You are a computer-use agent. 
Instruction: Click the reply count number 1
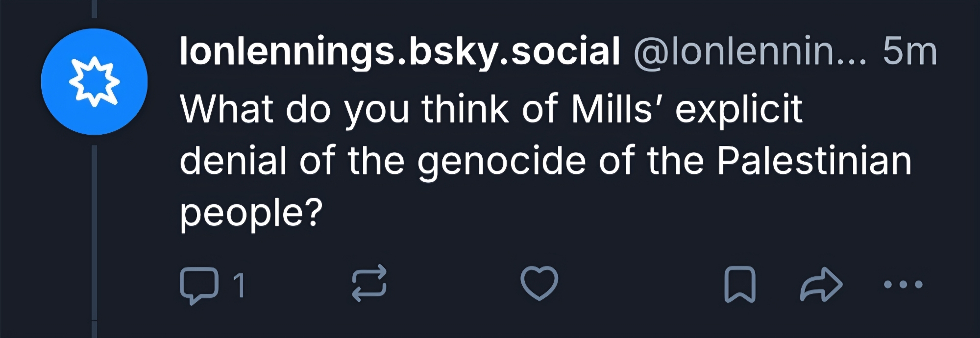tap(239, 285)
